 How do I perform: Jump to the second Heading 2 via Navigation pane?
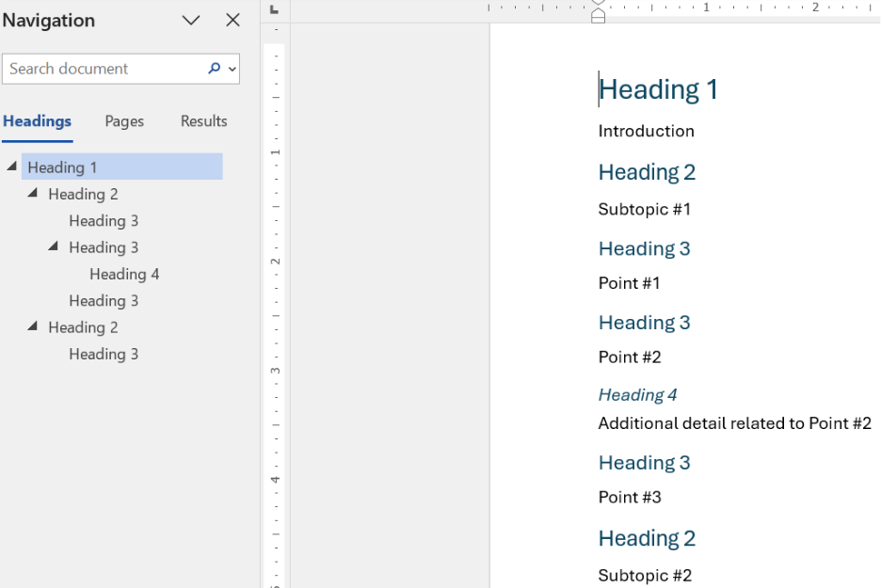point(84,326)
